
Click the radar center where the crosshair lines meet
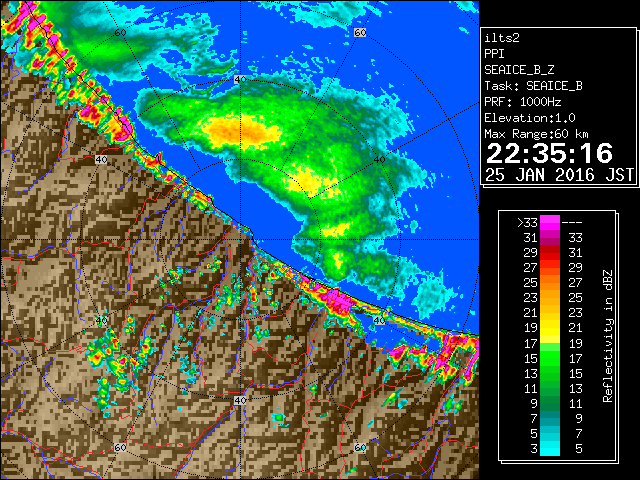tap(240, 240)
